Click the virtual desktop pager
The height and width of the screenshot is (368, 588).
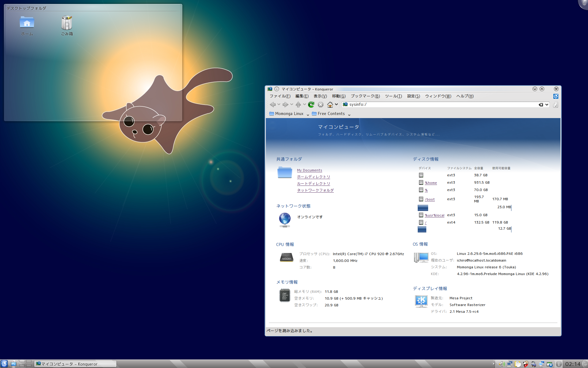point(25,364)
